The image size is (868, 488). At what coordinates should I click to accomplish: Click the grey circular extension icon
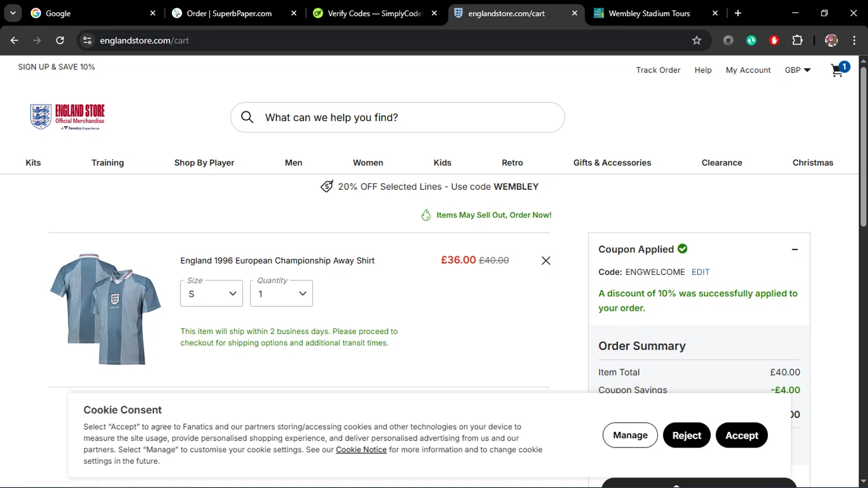point(729,40)
